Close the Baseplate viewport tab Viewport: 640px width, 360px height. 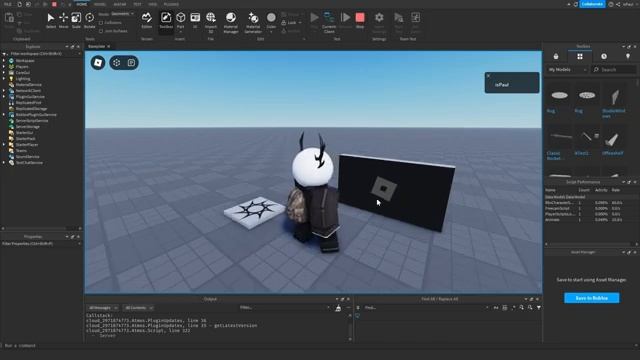109,47
